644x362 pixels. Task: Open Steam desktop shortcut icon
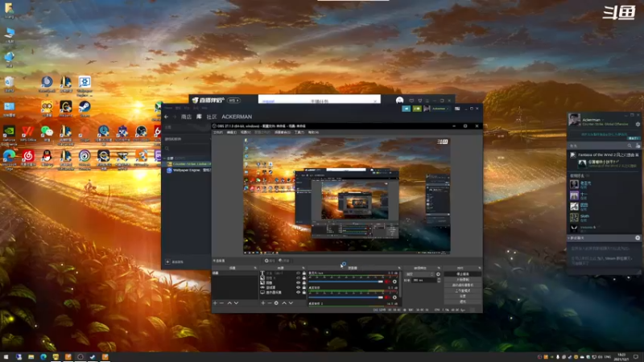tap(85, 109)
